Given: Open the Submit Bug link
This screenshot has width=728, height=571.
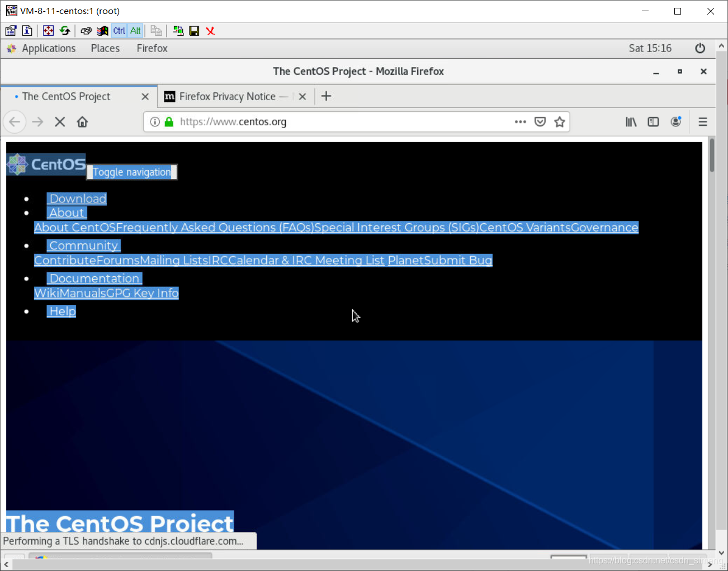Looking at the screenshot, I should coord(458,261).
